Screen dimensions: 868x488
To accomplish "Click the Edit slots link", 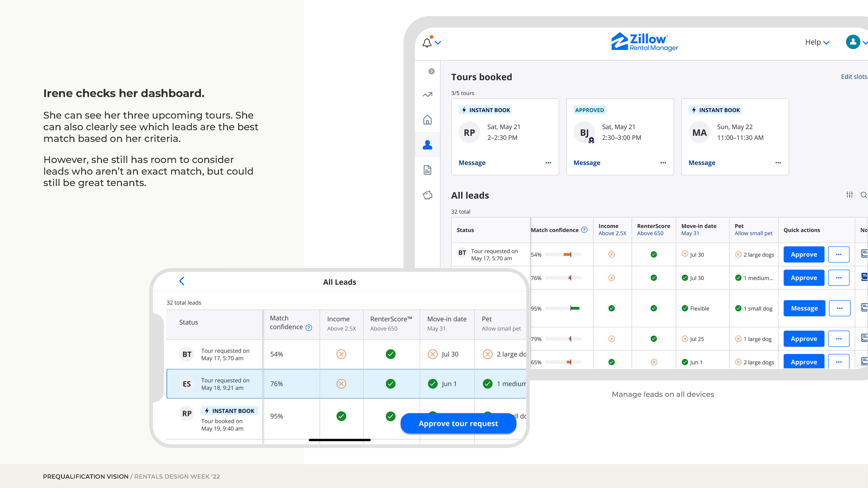I will (x=853, y=77).
